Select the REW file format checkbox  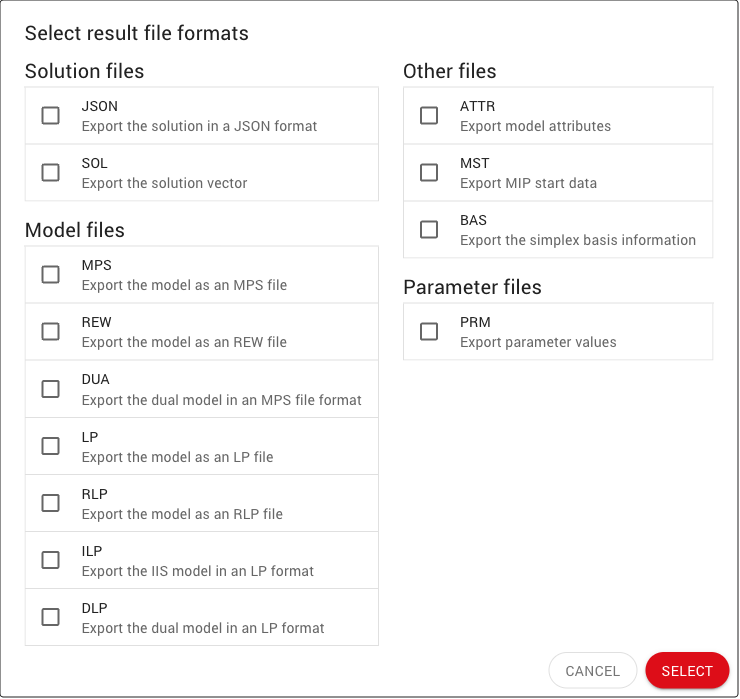(51, 332)
